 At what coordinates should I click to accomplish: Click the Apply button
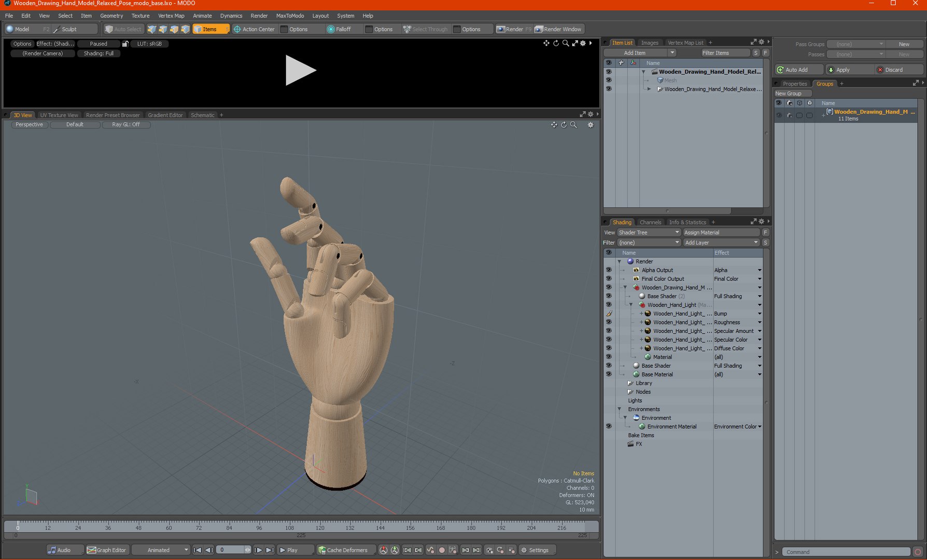(849, 69)
